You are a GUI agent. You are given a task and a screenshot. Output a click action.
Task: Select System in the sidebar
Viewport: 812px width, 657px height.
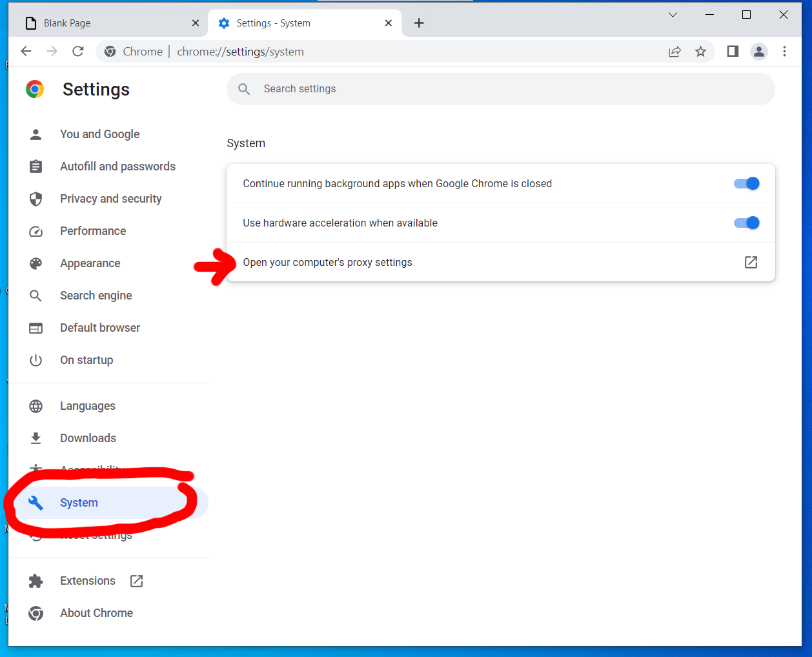tap(109, 503)
